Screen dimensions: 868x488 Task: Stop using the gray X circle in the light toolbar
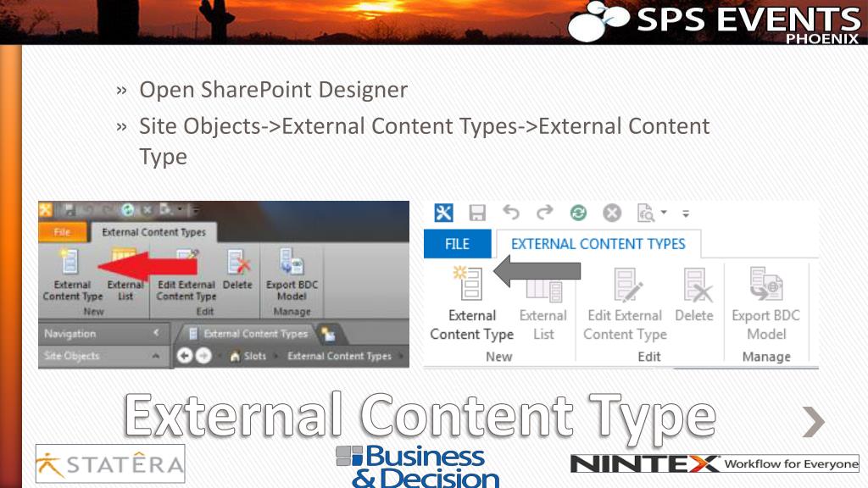tap(612, 213)
